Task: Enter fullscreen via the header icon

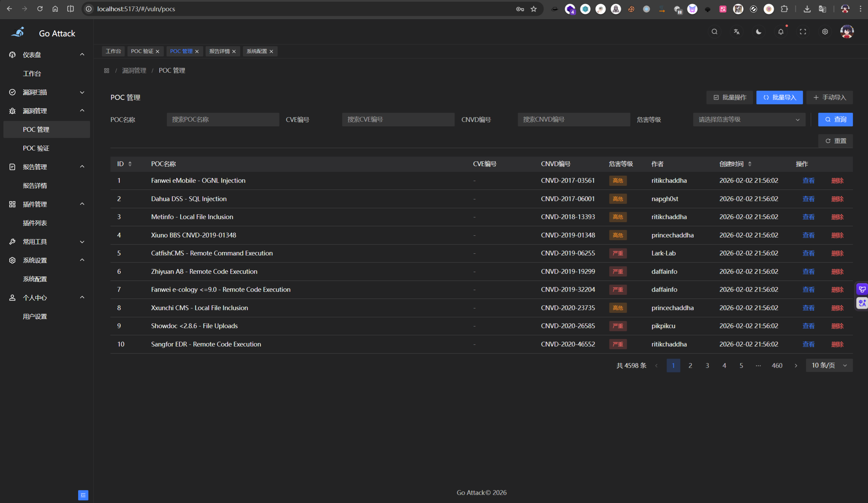Action: (803, 32)
